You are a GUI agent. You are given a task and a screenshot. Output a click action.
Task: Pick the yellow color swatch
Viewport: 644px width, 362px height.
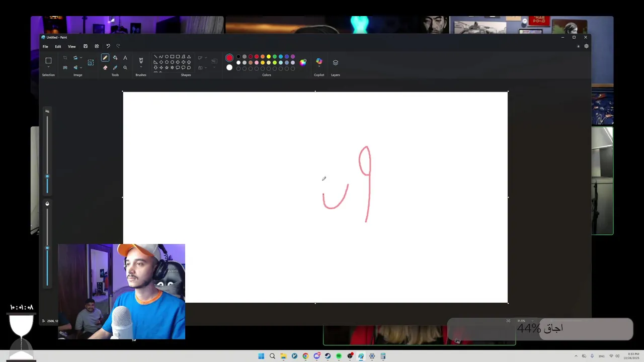(269, 57)
